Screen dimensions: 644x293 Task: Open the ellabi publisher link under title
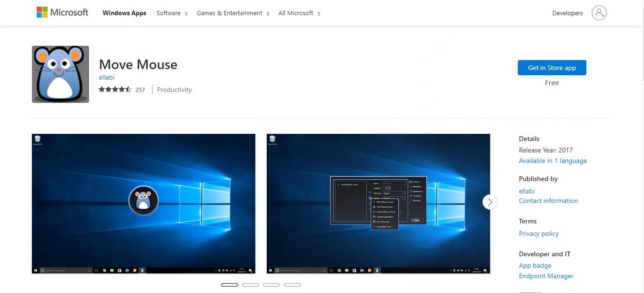click(107, 77)
